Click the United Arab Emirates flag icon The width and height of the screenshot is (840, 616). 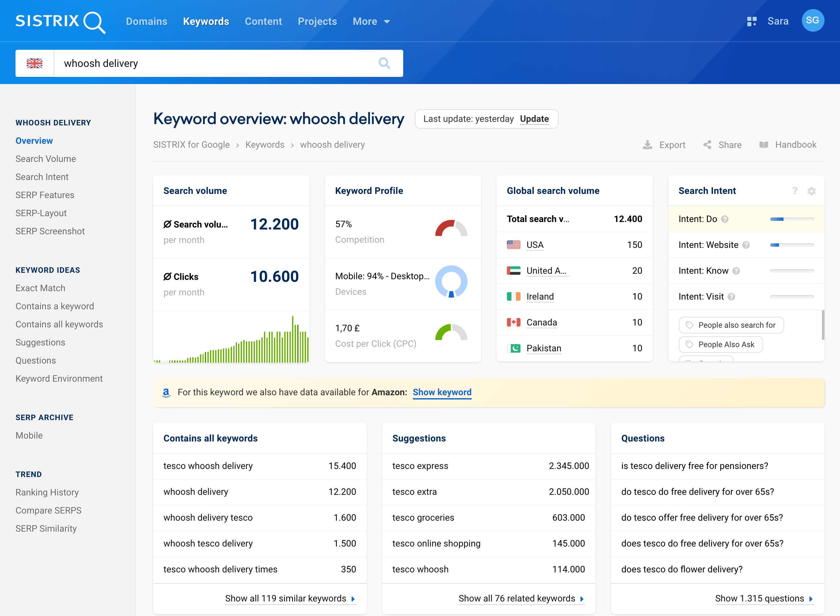(514, 271)
